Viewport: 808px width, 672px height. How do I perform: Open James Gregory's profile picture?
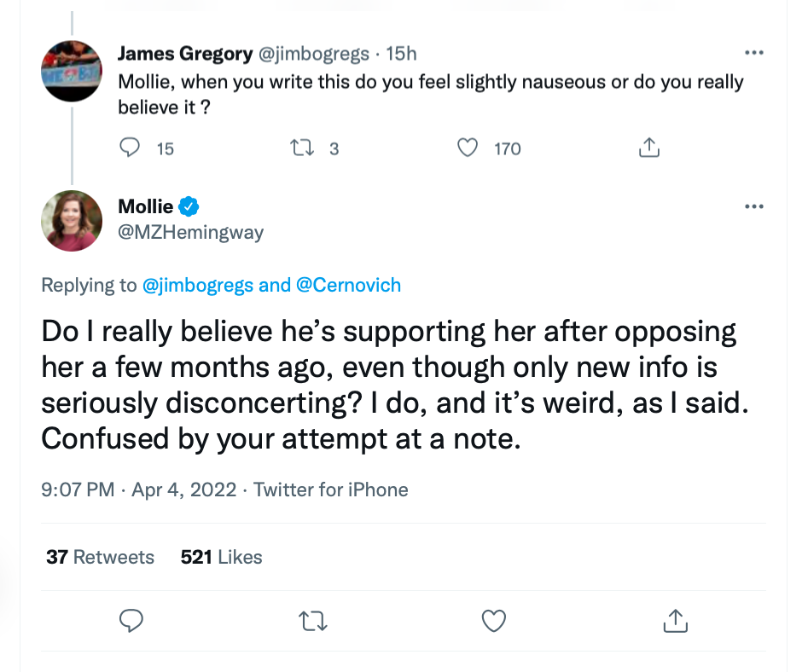pyautogui.click(x=72, y=71)
